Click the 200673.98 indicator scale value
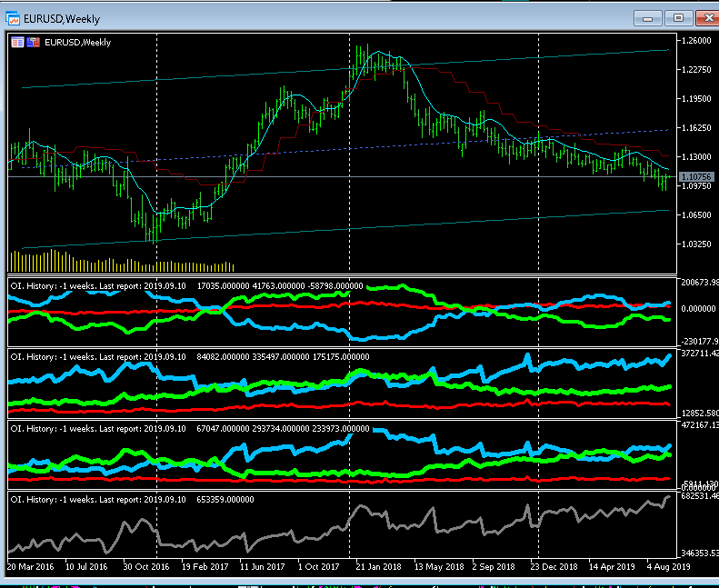Image resolution: width=719 pixels, height=588 pixels. pos(700,283)
